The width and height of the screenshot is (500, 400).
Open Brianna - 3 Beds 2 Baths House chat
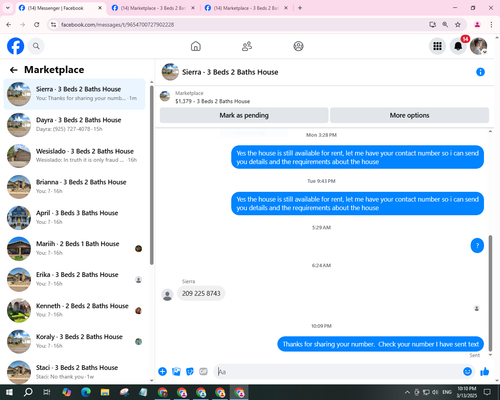[x=75, y=187]
